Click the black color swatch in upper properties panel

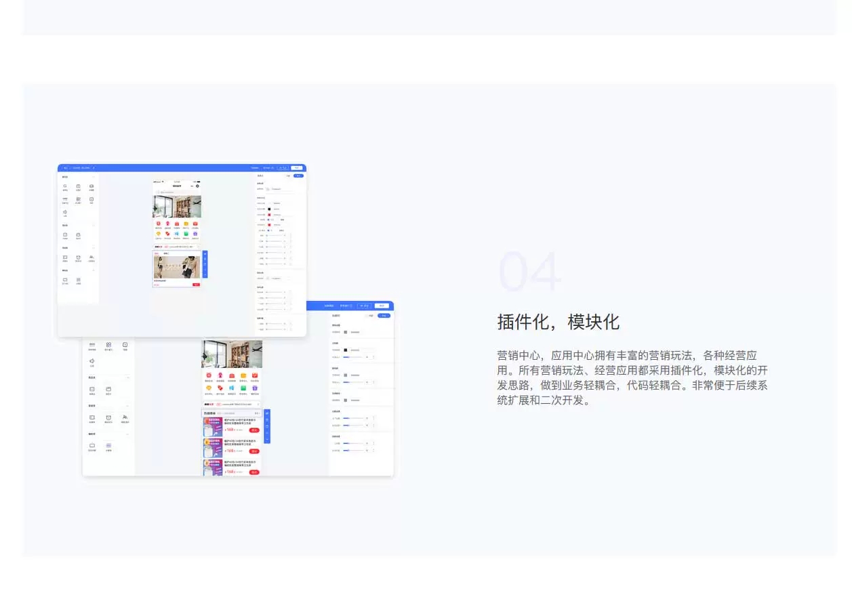tap(269, 209)
